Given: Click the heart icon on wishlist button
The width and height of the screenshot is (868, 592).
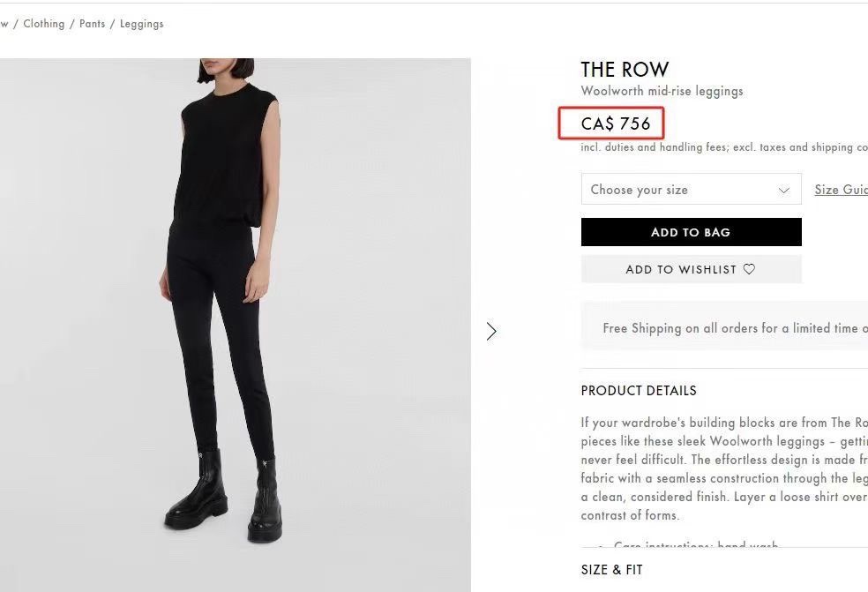Looking at the screenshot, I should [749, 269].
